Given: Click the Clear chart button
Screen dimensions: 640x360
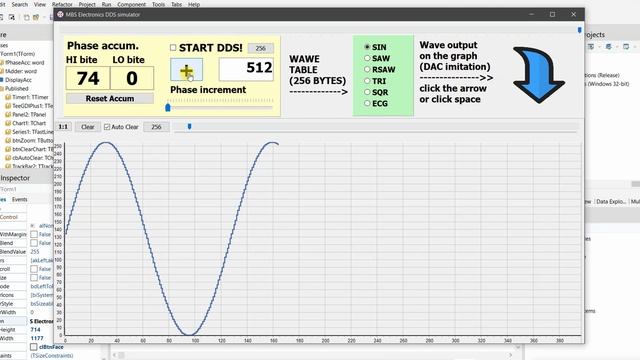Looking at the screenshot, I should [x=88, y=127].
